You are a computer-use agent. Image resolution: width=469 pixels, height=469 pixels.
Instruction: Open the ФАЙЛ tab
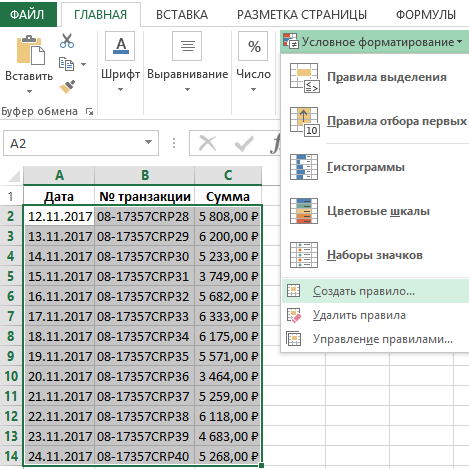tap(27, 14)
